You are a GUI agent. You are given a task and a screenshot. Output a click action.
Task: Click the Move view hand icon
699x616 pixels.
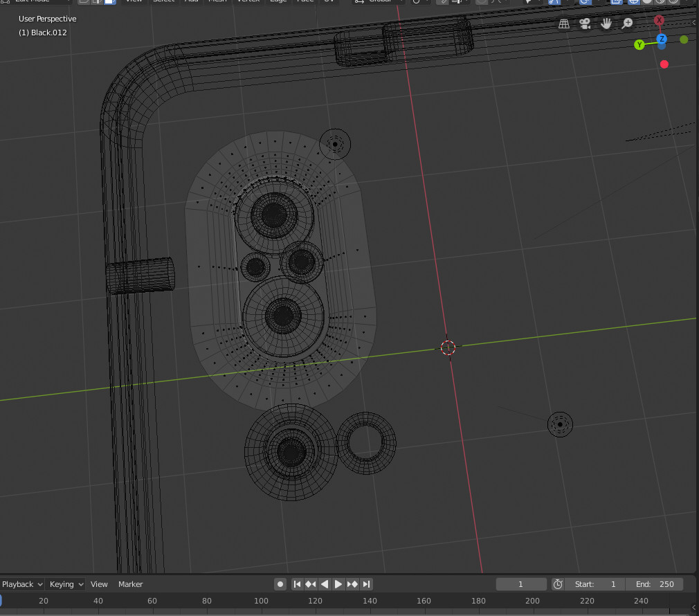[606, 23]
